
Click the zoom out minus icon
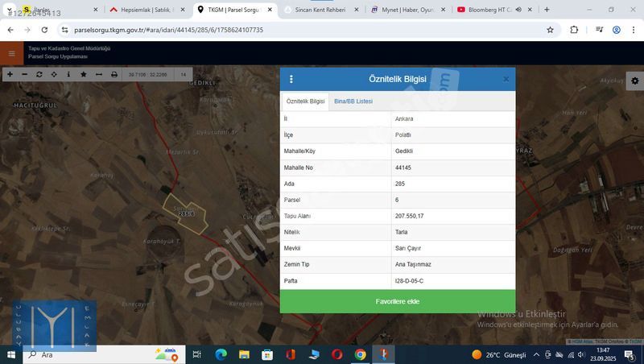point(24,74)
